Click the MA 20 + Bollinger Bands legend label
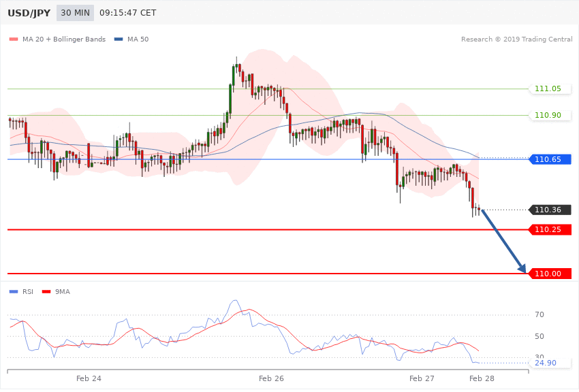579x392 pixels. (64, 39)
